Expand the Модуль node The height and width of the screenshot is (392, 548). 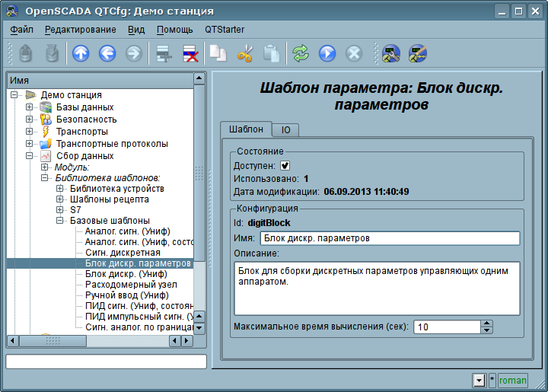[44, 167]
